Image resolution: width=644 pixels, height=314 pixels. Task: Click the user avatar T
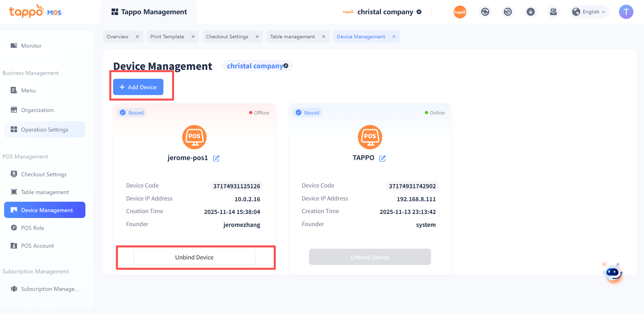point(626,12)
